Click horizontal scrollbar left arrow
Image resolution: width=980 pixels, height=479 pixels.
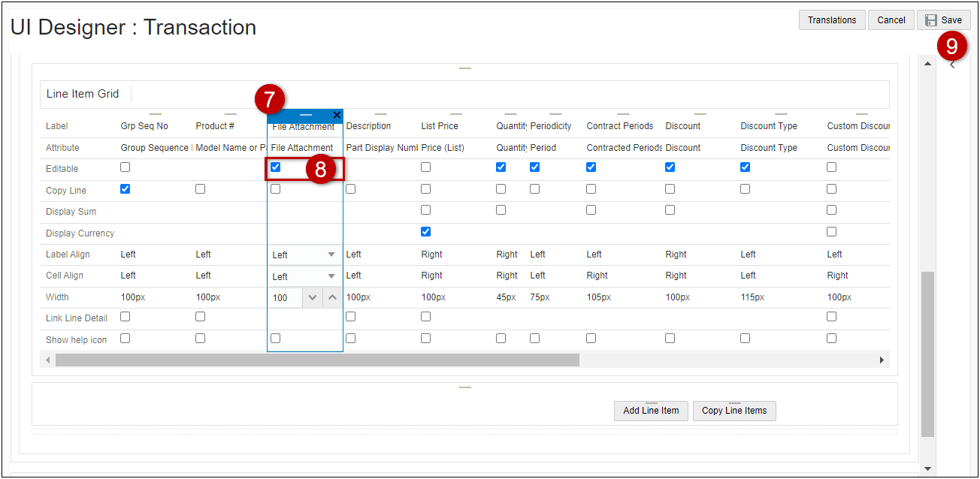[49, 360]
